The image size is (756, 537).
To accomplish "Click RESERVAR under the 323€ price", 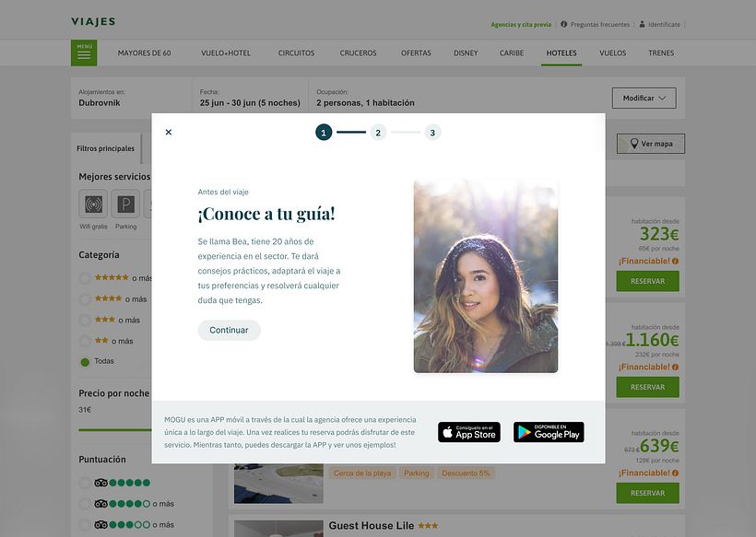I will pyautogui.click(x=647, y=281).
